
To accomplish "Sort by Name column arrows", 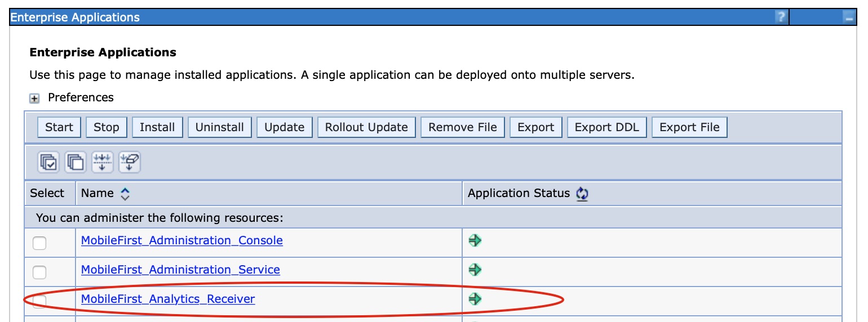I will (x=125, y=194).
